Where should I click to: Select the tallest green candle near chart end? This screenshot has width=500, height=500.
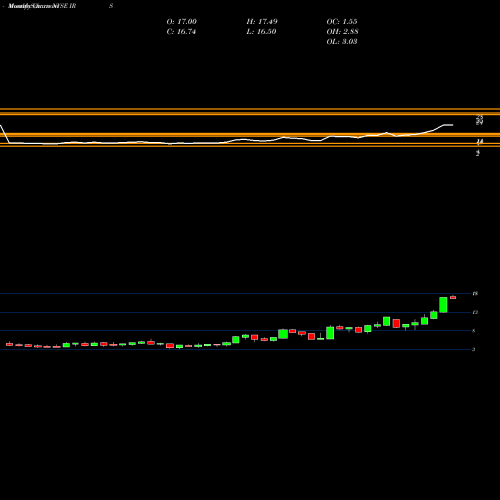click(443, 305)
